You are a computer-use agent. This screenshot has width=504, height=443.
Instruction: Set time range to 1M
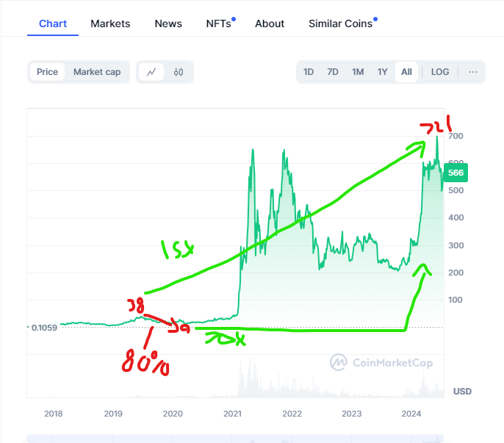tap(358, 72)
